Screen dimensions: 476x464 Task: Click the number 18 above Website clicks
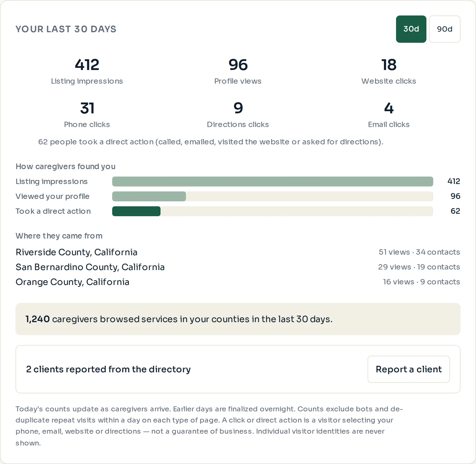389,65
